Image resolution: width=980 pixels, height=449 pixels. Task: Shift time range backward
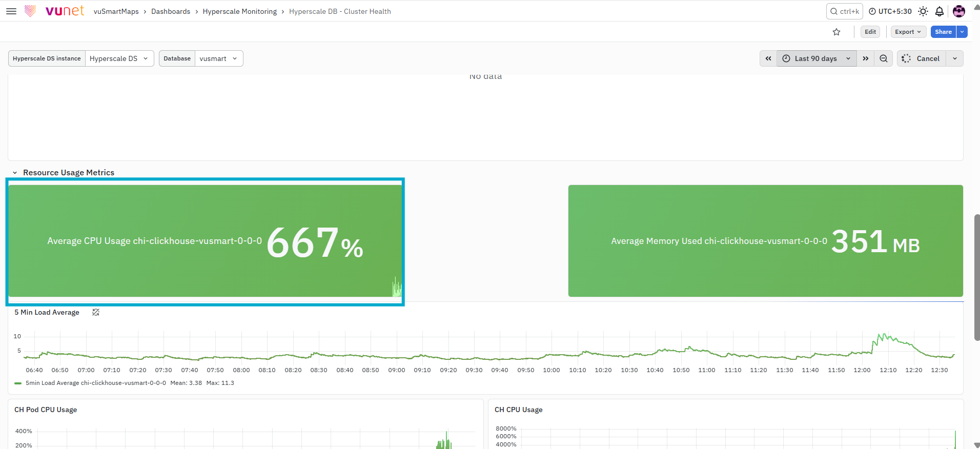(768, 58)
